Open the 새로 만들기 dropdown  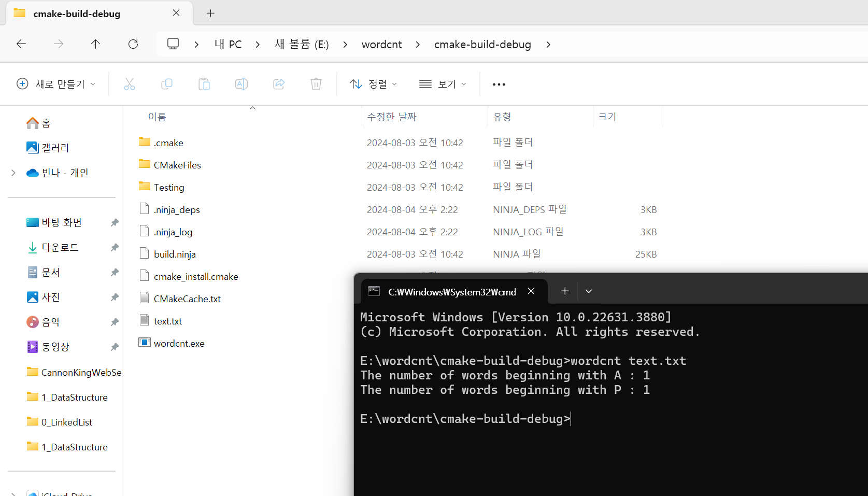(x=56, y=84)
